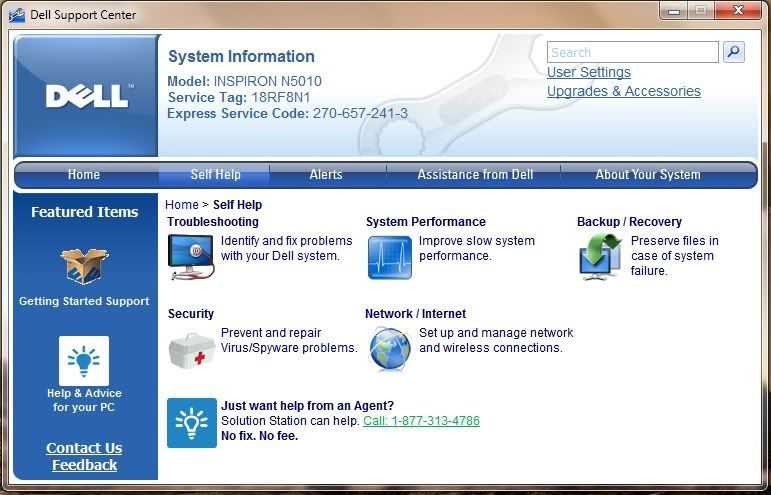
Task: Click the Network / Internet heading
Action: click(x=415, y=314)
